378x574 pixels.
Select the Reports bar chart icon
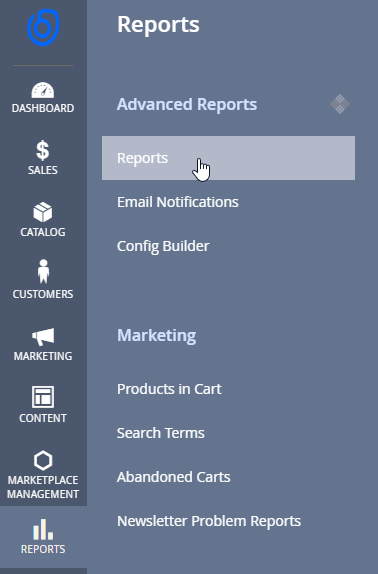click(43, 529)
